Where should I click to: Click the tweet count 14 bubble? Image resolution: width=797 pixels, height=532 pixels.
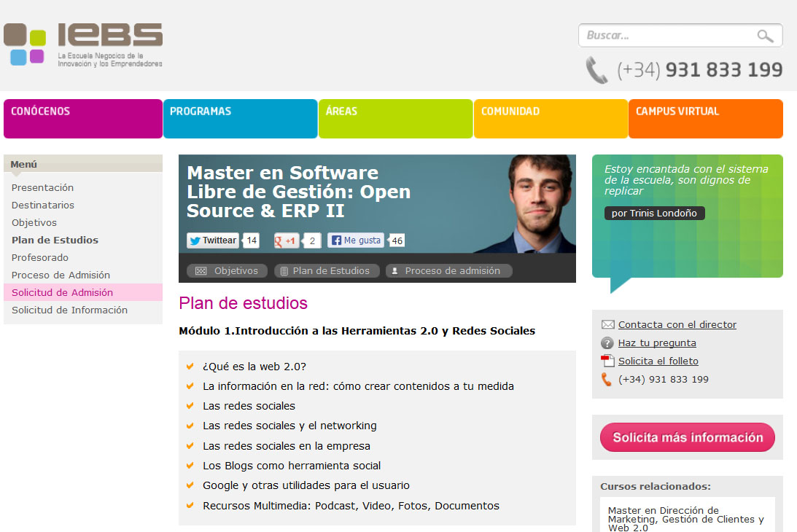coord(251,240)
